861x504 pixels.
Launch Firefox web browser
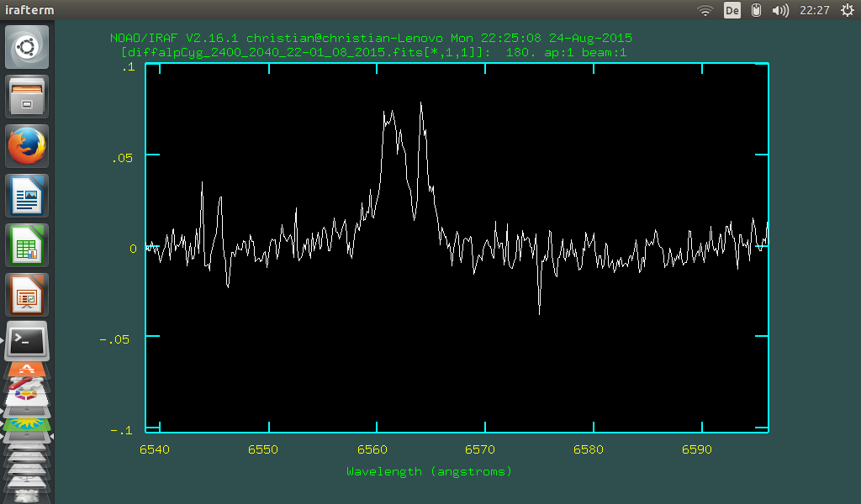coord(28,146)
